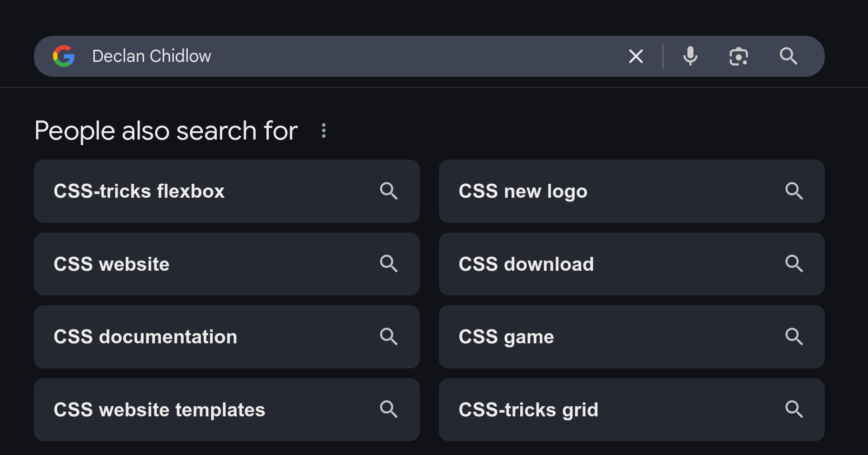Open the CSS website templates suggestion
The height and width of the screenshot is (455, 868).
point(227,409)
